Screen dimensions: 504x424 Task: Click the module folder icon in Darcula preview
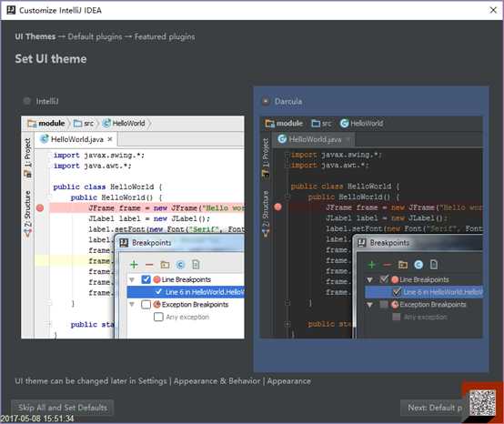pos(269,124)
